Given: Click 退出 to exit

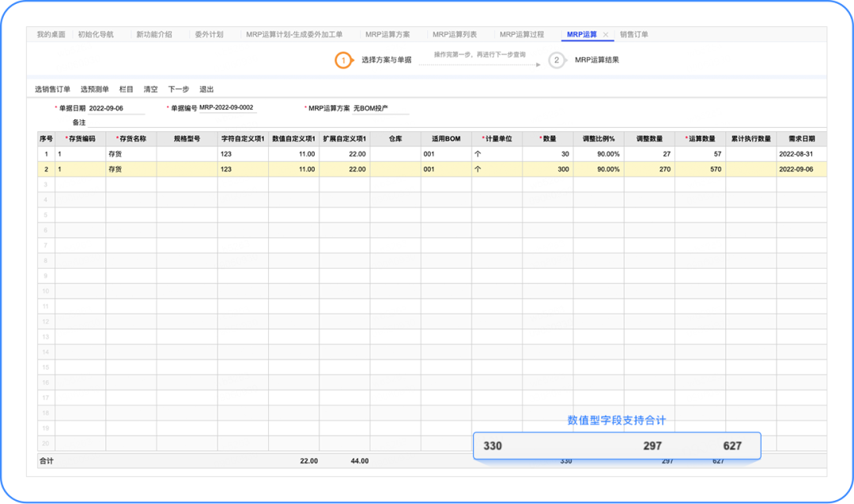Looking at the screenshot, I should pyautogui.click(x=206, y=89).
